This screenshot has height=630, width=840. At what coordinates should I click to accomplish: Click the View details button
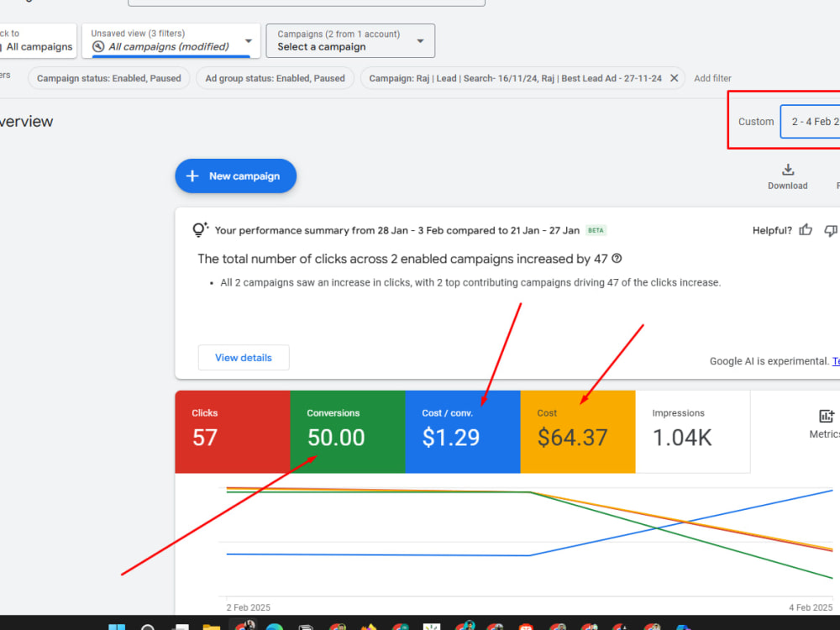point(244,357)
